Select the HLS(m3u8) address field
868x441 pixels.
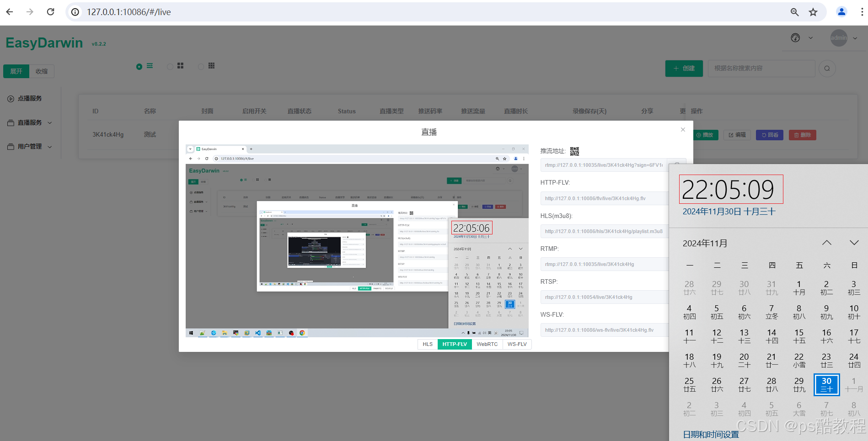604,231
